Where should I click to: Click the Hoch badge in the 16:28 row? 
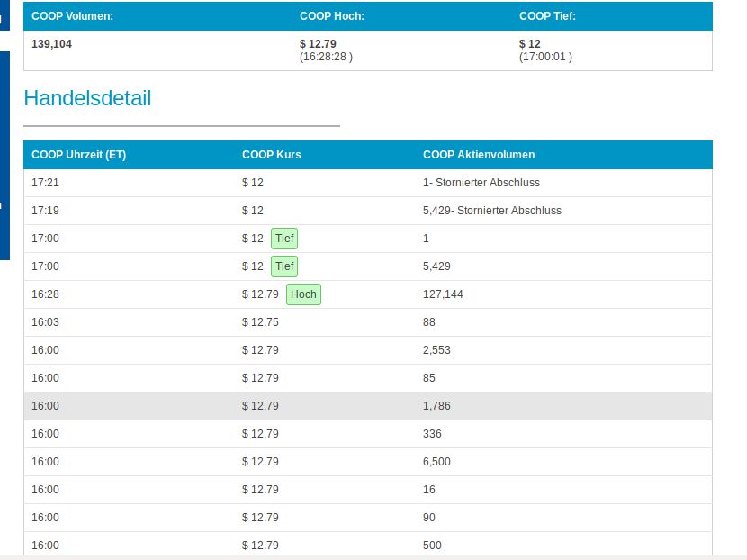coord(303,294)
